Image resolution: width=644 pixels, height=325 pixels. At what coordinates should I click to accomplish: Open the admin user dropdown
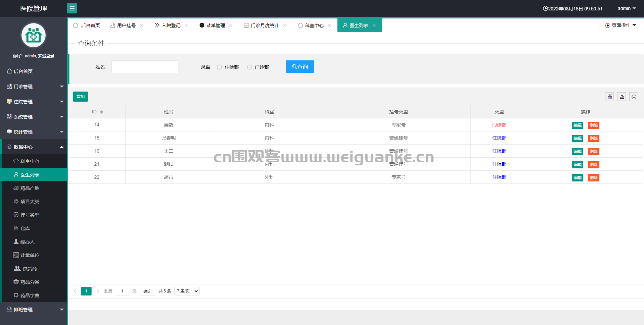click(627, 8)
